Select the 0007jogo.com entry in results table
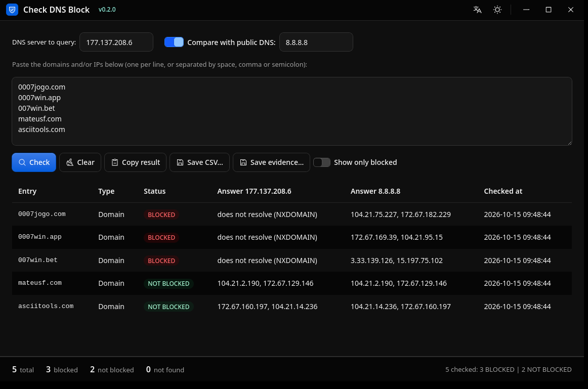The height and width of the screenshot is (389, 588). coord(41,214)
